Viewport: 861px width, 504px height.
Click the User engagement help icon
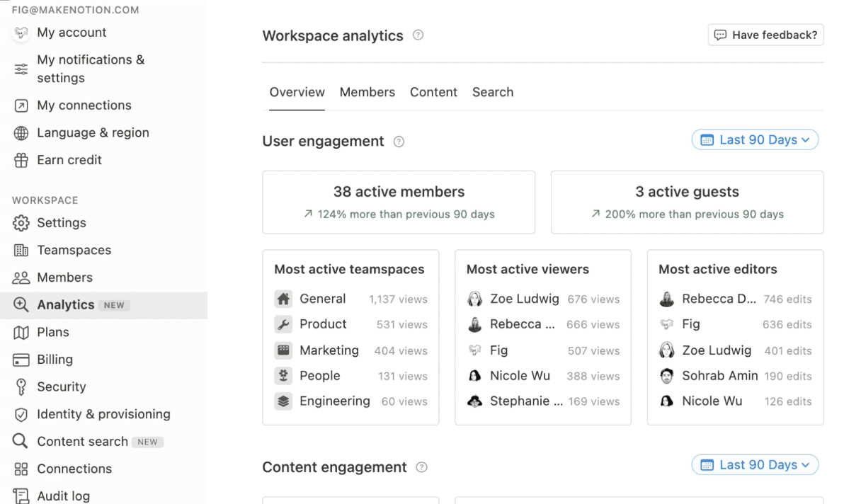[x=399, y=142]
